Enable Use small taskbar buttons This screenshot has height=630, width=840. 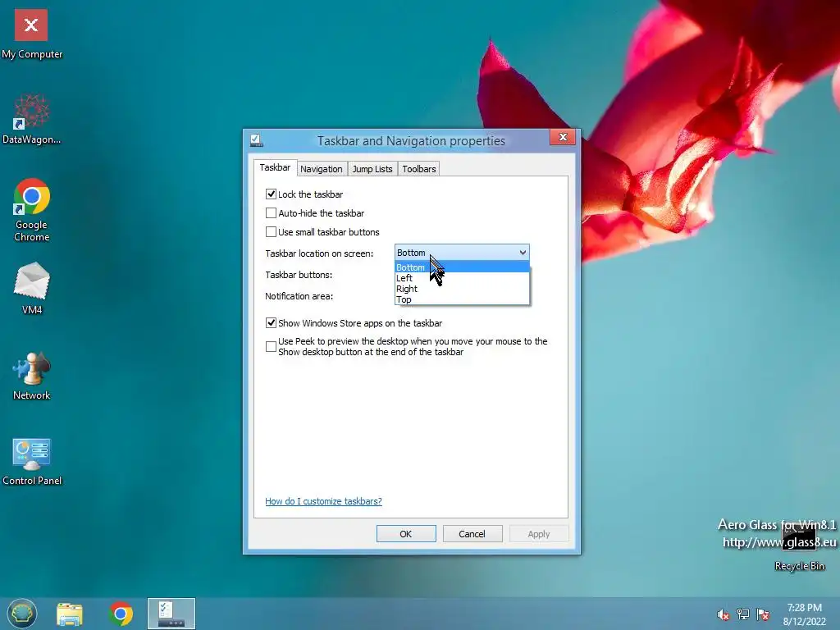point(271,231)
